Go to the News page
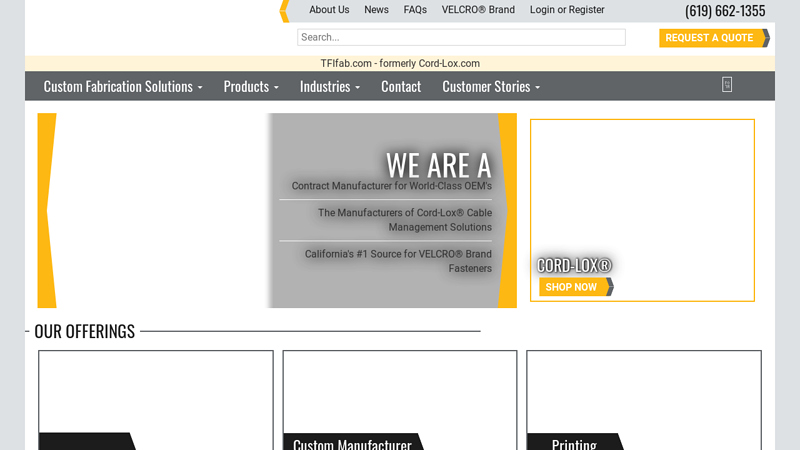Image resolution: width=800 pixels, height=450 pixels. (x=376, y=10)
